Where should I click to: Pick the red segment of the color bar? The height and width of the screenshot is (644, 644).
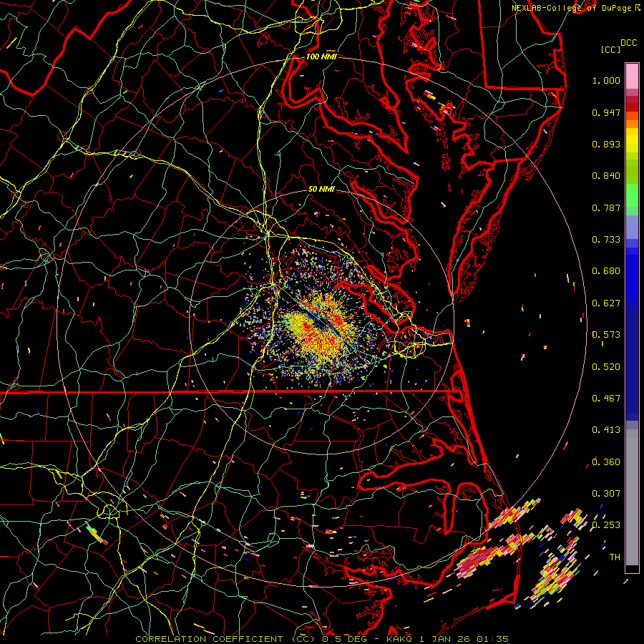click(x=632, y=107)
